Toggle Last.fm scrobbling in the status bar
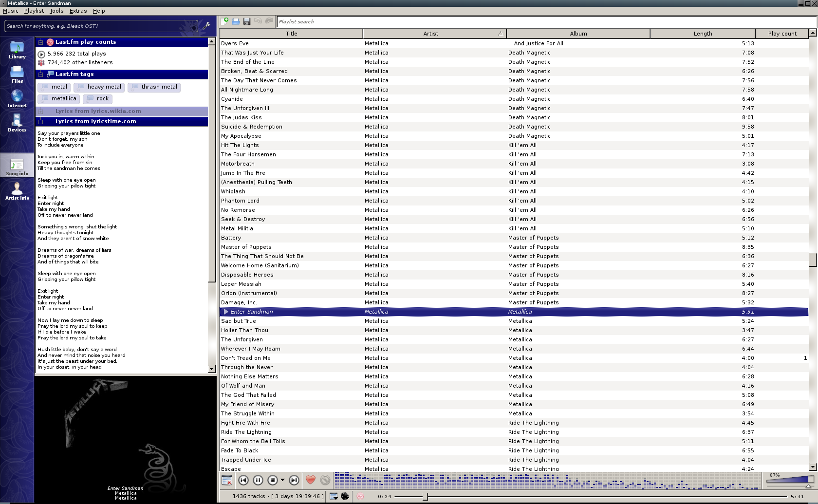This screenshot has width=818, height=504. [x=360, y=496]
